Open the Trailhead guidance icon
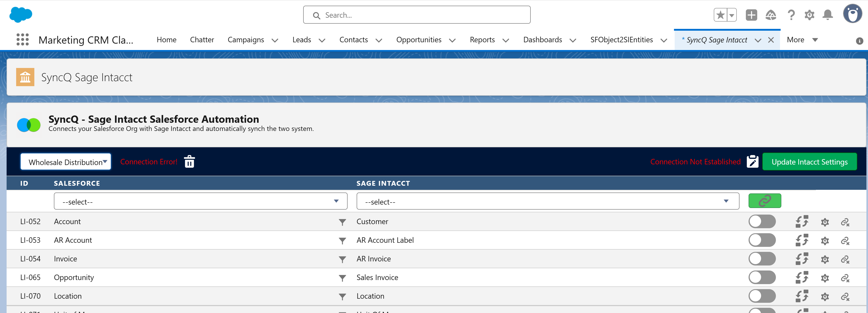 [771, 15]
